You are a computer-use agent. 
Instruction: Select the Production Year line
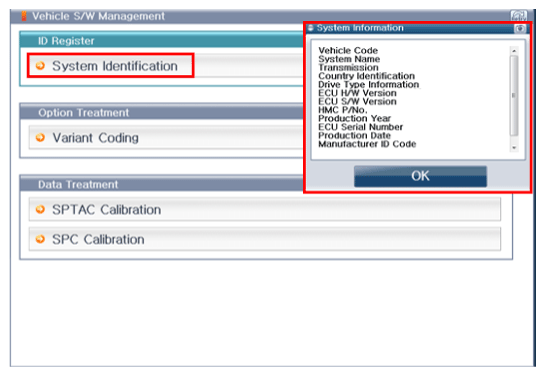(355, 118)
